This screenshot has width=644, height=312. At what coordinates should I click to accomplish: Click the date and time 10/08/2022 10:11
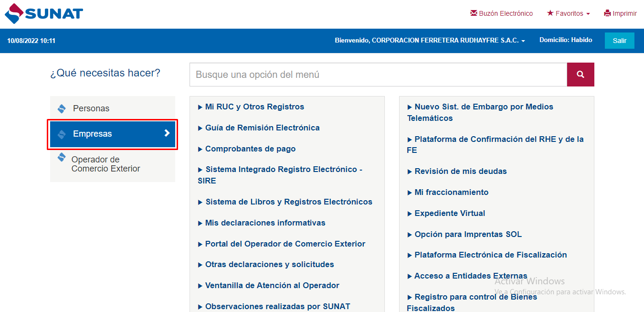pos(32,41)
